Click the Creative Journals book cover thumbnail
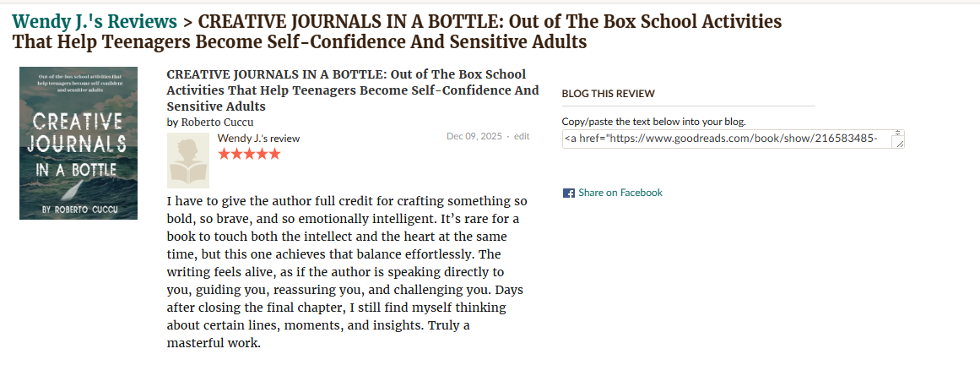Image resolution: width=980 pixels, height=376 pixels. [79, 144]
